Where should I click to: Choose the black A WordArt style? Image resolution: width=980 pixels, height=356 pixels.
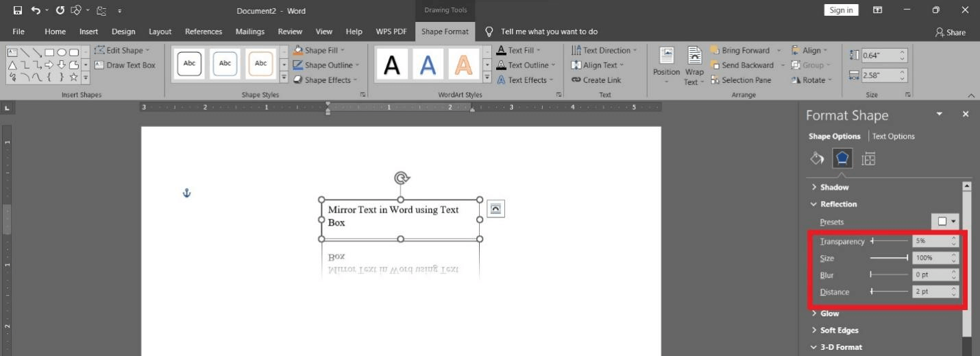(x=391, y=65)
